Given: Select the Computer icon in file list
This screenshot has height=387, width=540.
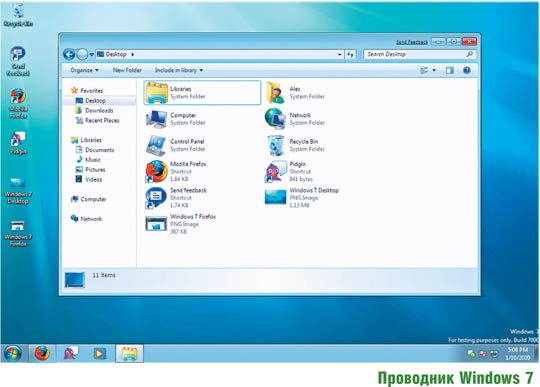Looking at the screenshot, I should 157,119.
